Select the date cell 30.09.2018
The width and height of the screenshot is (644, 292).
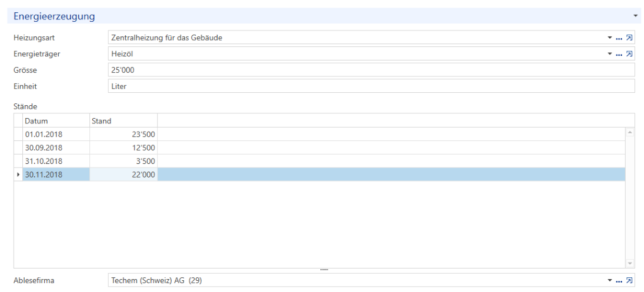coord(56,147)
